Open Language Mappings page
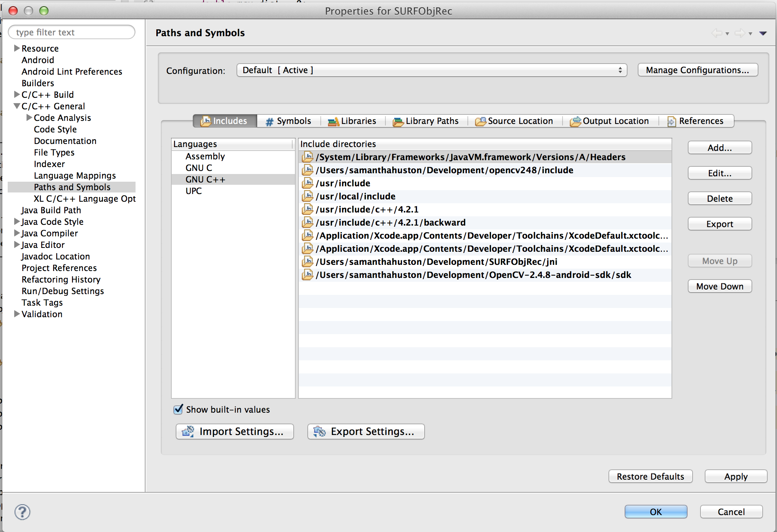This screenshot has height=532, width=777. 75,176
